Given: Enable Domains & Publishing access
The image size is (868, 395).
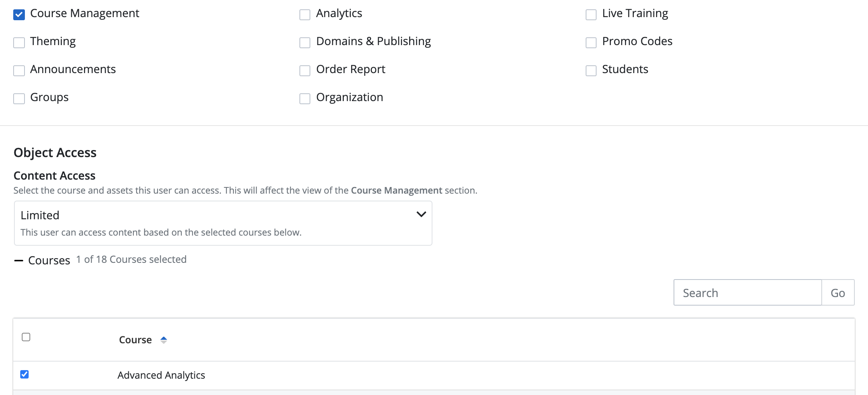Looking at the screenshot, I should (x=305, y=43).
